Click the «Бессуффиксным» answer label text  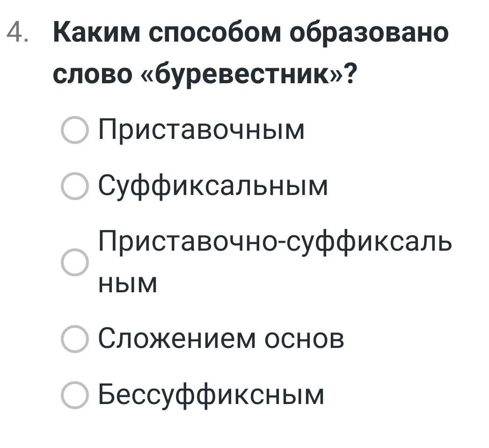[x=211, y=396]
